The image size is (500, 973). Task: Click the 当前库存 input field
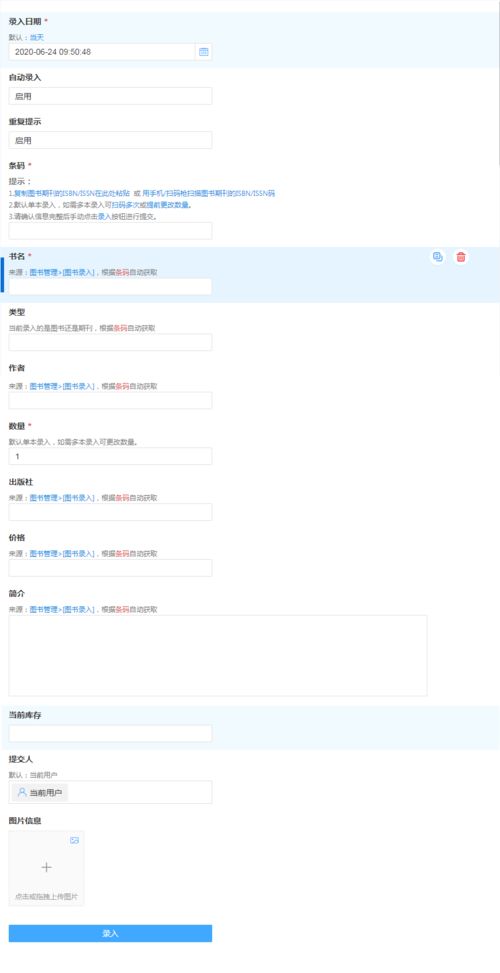(110, 733)
